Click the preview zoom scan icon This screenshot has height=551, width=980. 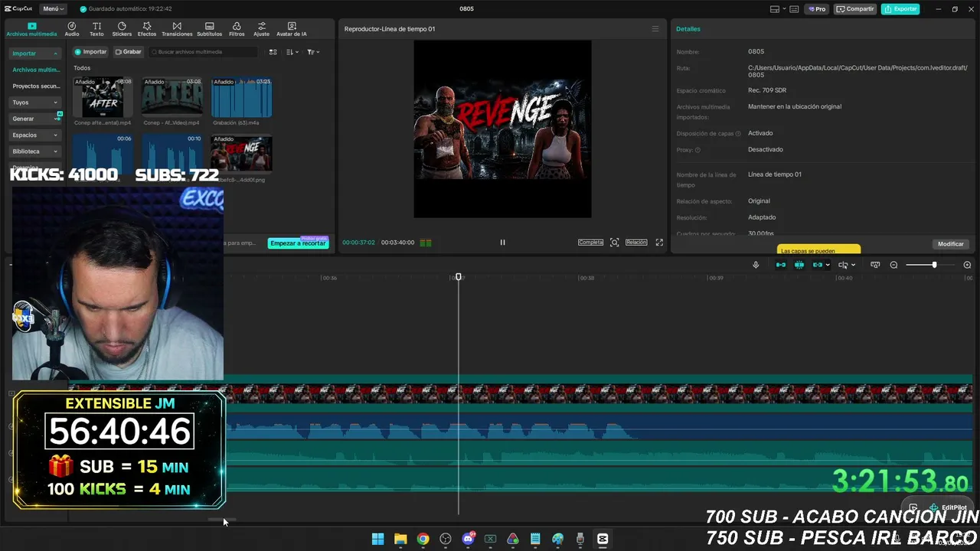click(614, 243)
